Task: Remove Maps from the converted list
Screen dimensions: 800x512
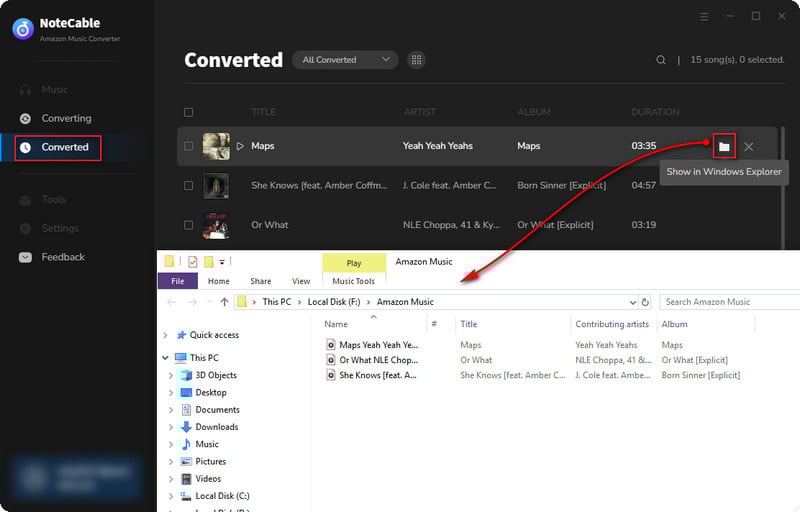Action: pyautogui.click(x=748, y=147)
